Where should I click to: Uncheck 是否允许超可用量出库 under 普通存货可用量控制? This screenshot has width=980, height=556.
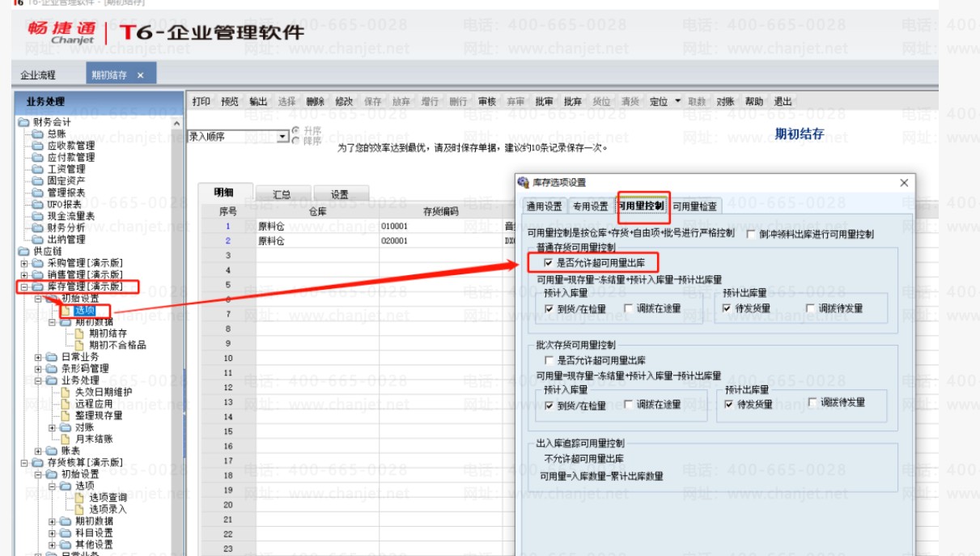pos(549,263)
